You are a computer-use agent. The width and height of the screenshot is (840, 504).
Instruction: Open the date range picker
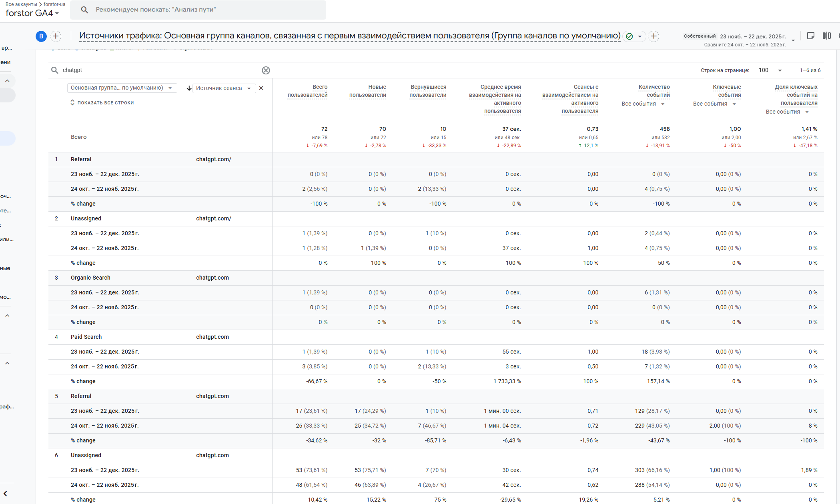click(752, 36)
